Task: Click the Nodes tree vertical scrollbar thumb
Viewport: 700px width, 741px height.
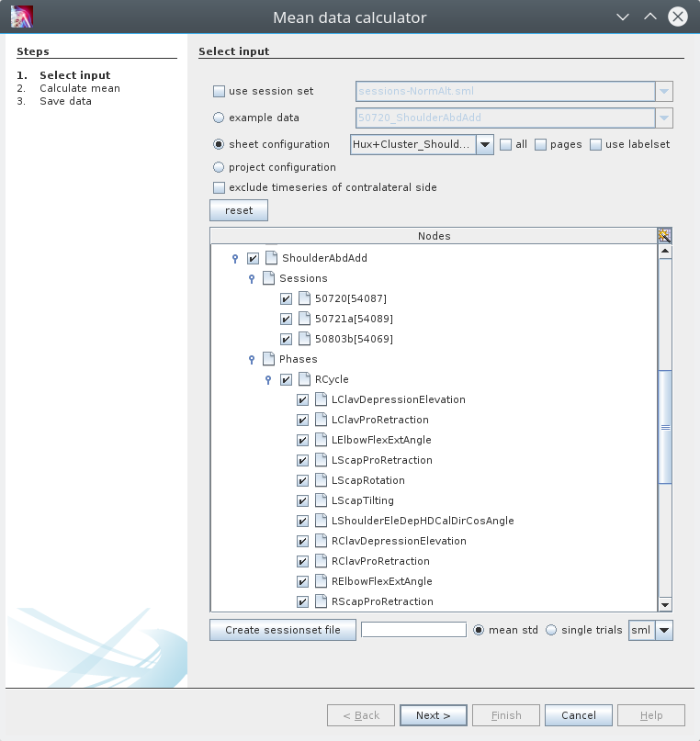Action: [665, 426]
